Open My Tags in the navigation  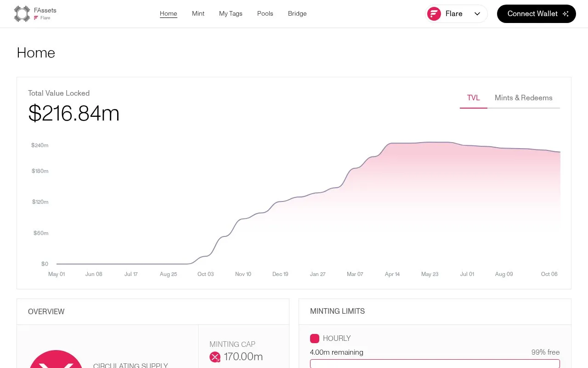pos(231,14)
